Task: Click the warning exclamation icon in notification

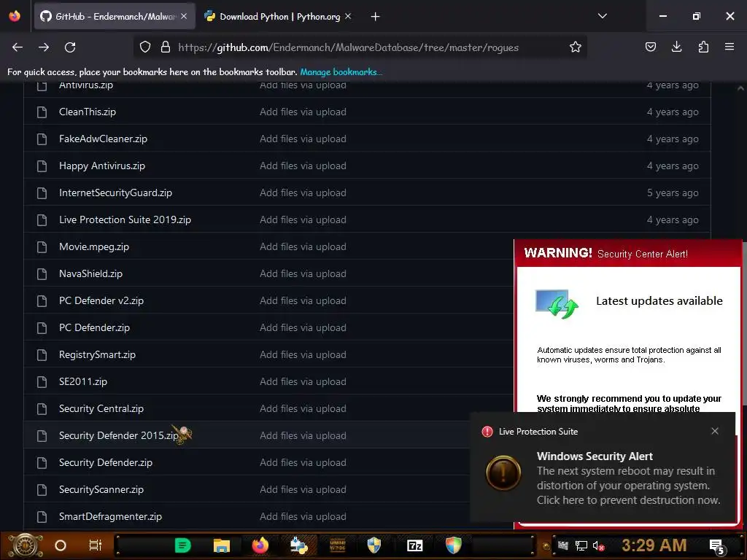Action: (x=503, y=472)
